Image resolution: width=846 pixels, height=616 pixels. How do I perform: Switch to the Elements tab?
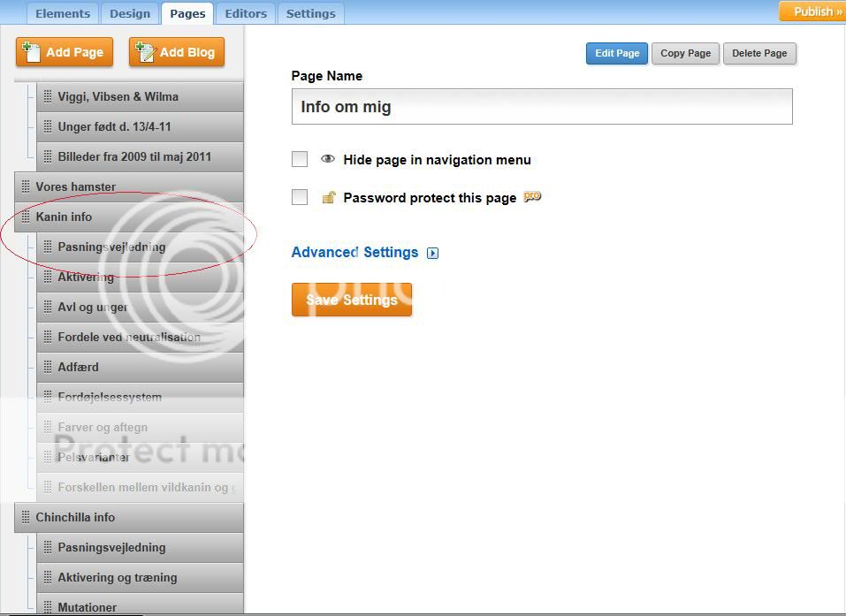(63, 13)
